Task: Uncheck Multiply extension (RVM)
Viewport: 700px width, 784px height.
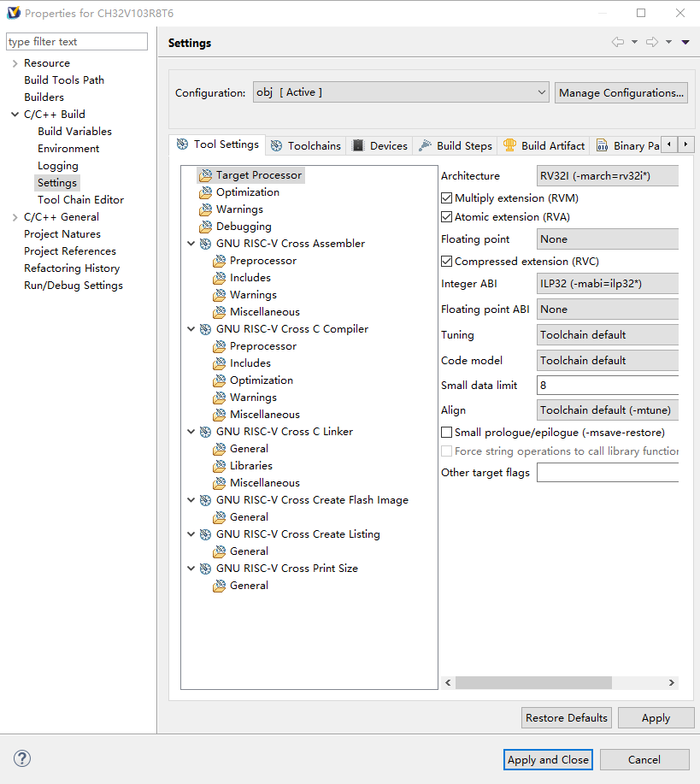Action: (x=446, y=195)
